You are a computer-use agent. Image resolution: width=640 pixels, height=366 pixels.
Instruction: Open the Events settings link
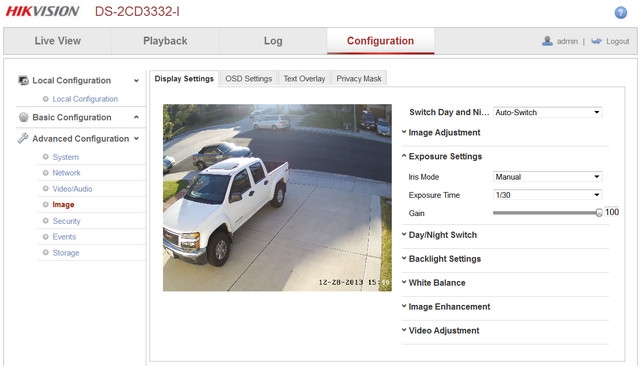pyautogui.click(x=64, y=237)
